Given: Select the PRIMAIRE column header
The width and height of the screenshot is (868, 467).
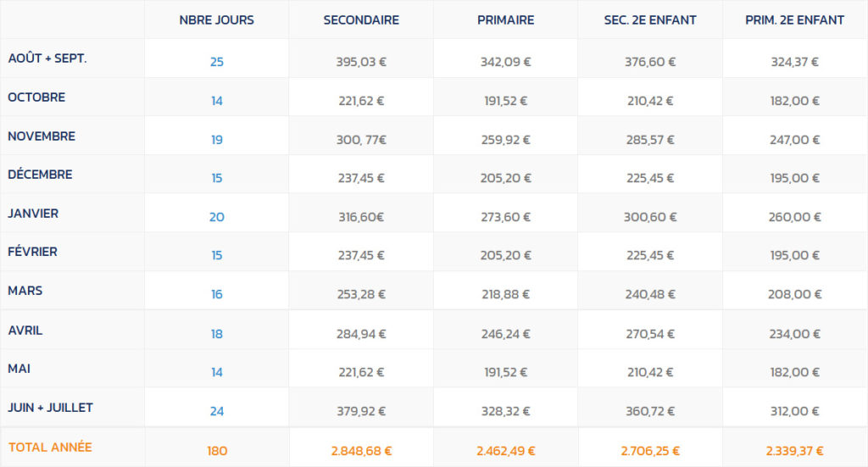Looking at the screenshot, I should [x=505, y=20].
